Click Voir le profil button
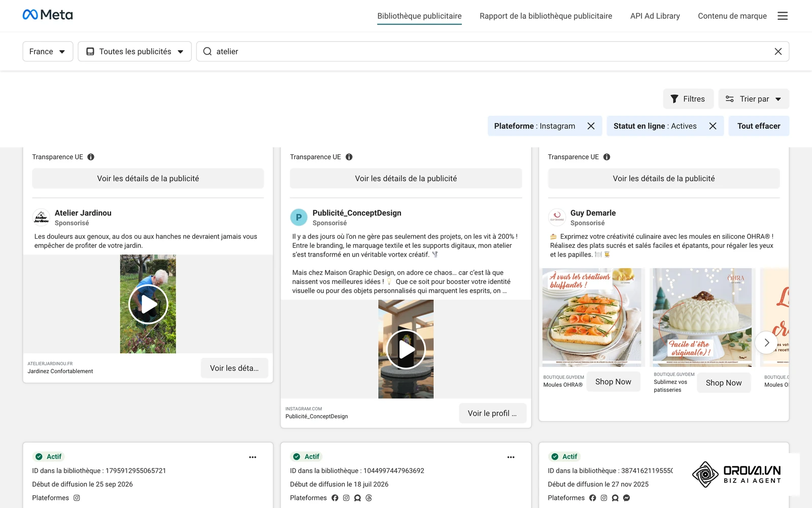Screen dimensions: 812x508 point(492,414)
